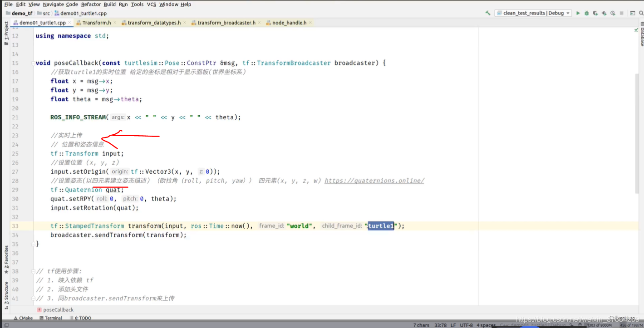
Task: Click the 4 spaces indent setting
Action: [486, 325]
